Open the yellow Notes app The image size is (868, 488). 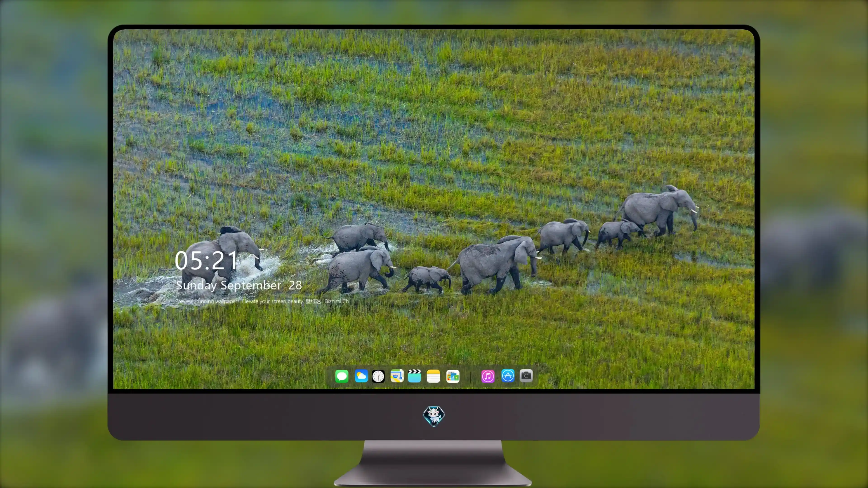click(x=433, y=376)
